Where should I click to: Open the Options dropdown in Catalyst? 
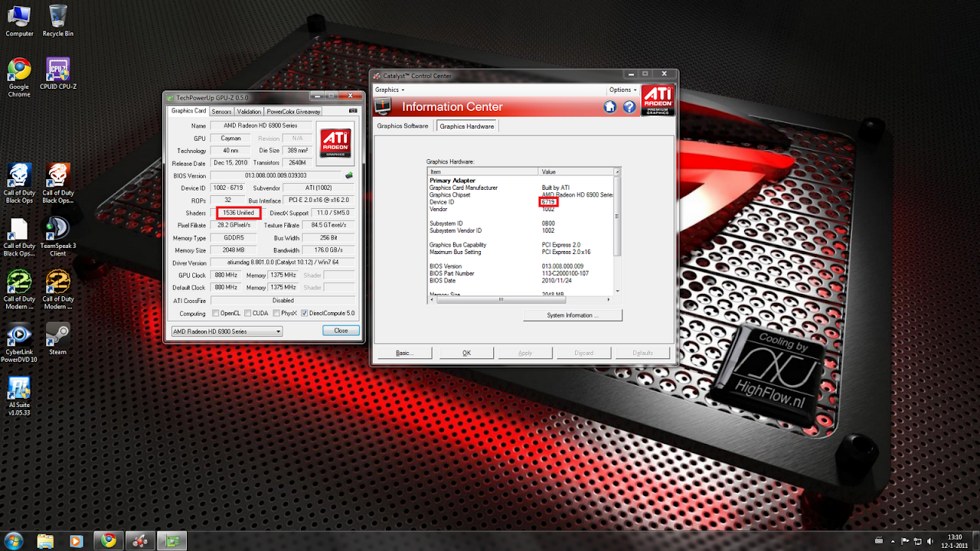pyautogui.click(x=623, y=90)
